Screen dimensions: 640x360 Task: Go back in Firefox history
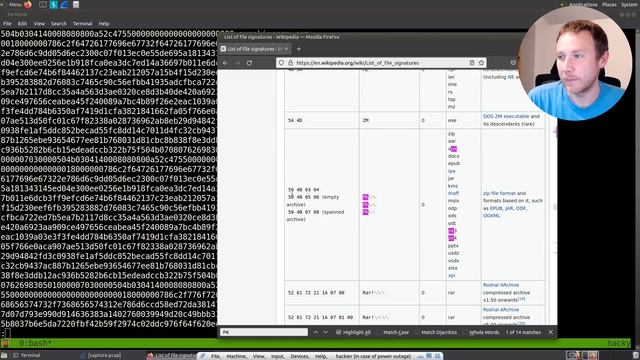point(225,63)
